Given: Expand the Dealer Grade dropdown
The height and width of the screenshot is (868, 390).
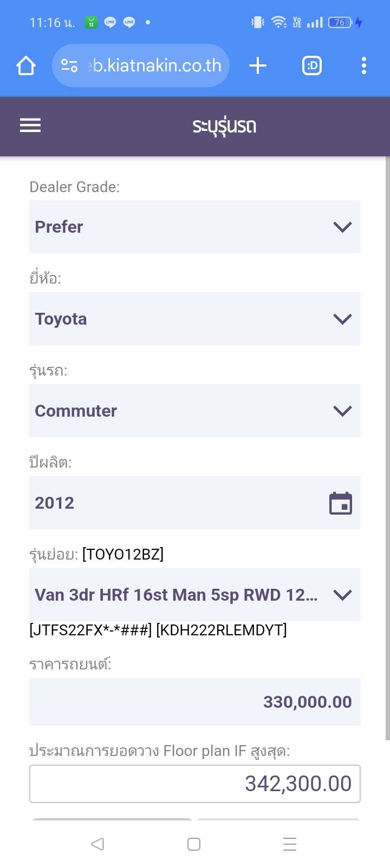Looking at the screenshot, I should click(x=195, y=227).
